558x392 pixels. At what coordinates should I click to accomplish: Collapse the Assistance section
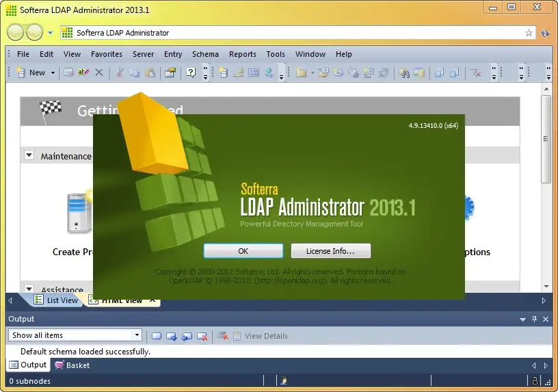pos(29,288)
